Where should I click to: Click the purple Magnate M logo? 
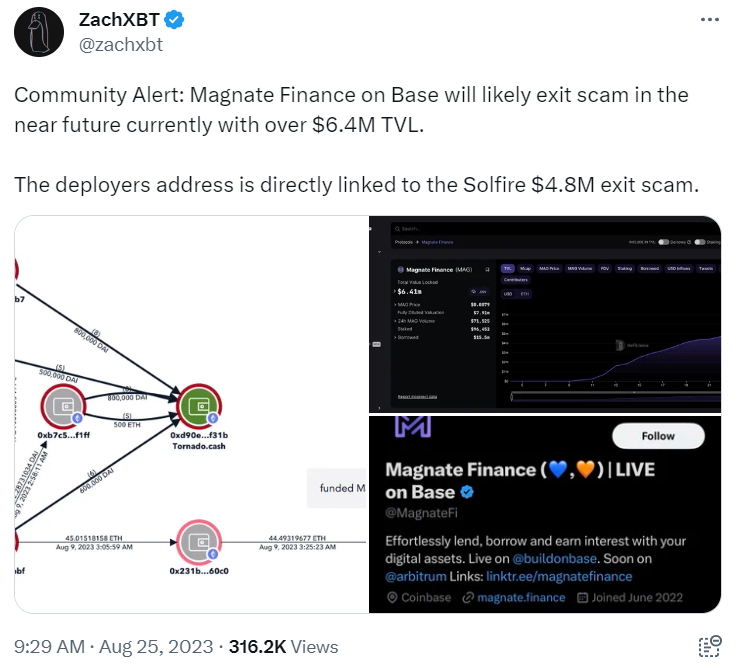(x=412, y=426)
